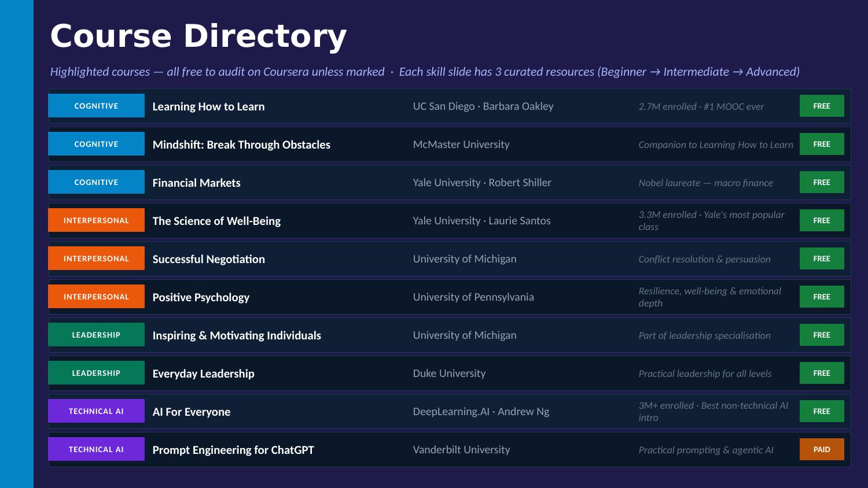
Task: Click FREE badge for Successful Negotiation
Action: (x=822, y=258)
